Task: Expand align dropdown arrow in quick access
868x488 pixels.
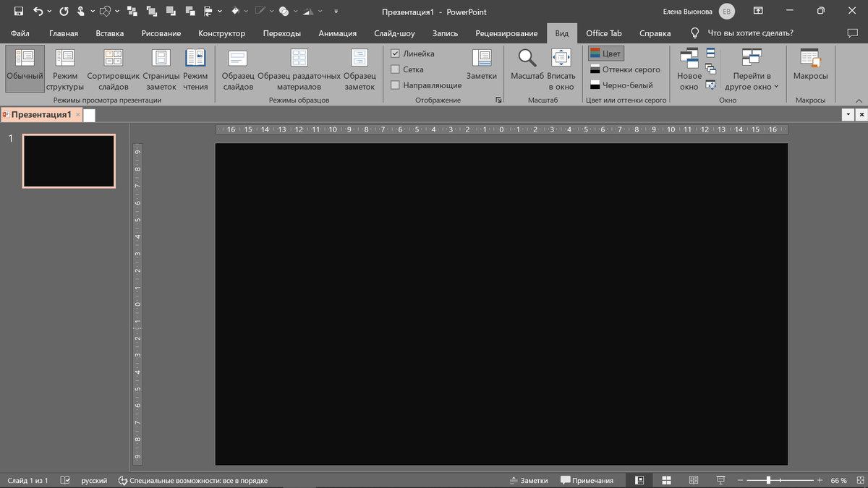Action: click(x=221, y=12)
